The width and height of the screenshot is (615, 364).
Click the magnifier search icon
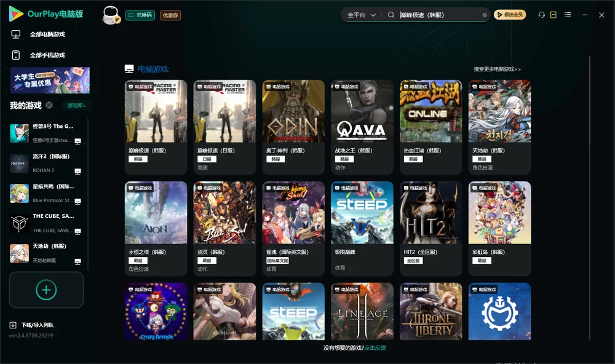point(391,15)
